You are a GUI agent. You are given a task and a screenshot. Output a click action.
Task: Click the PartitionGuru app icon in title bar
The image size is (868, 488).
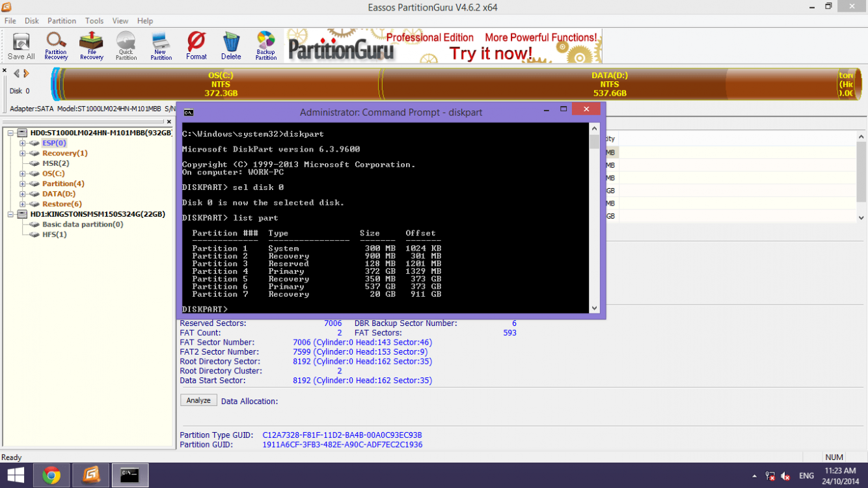point(8,7)
